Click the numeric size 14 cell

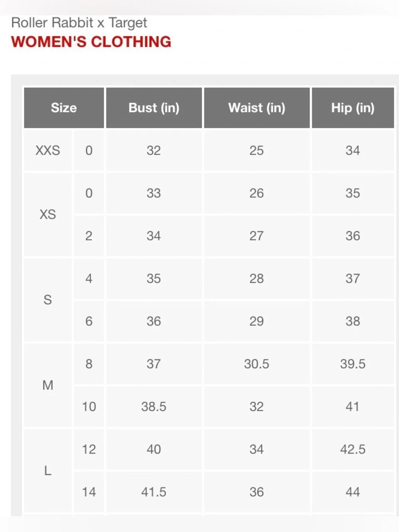pyautogui.click(x=89, y=492)
